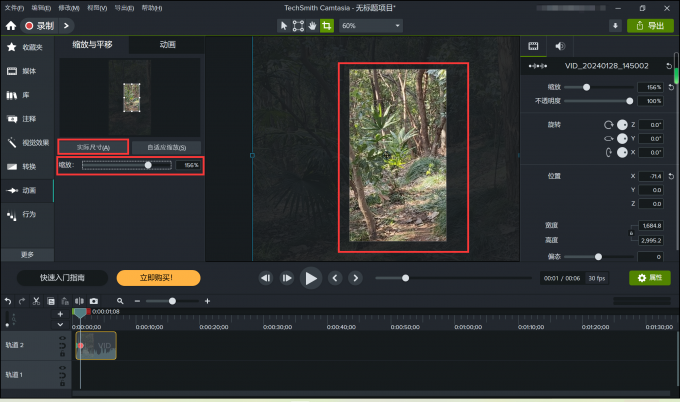Open the canvas zoom 60% dropdown

[370, 25]
